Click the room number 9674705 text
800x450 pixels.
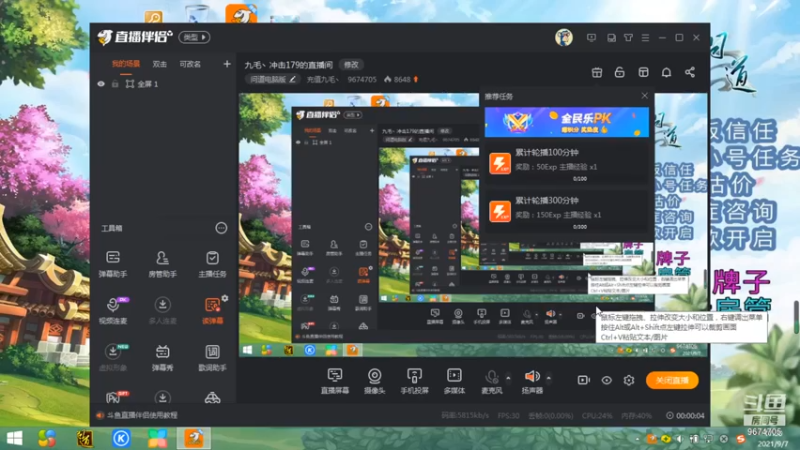[362, 80]
